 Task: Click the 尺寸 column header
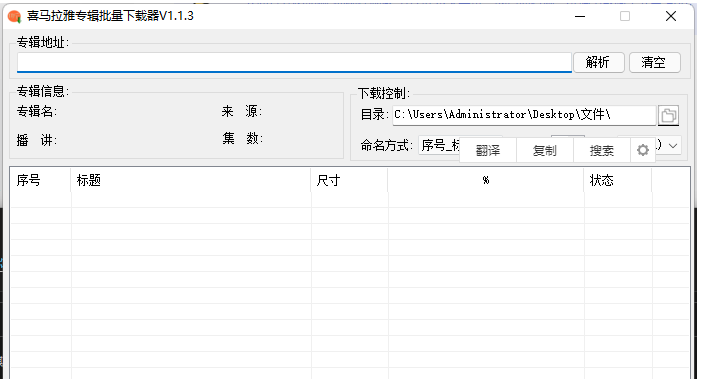pos(349,180)
